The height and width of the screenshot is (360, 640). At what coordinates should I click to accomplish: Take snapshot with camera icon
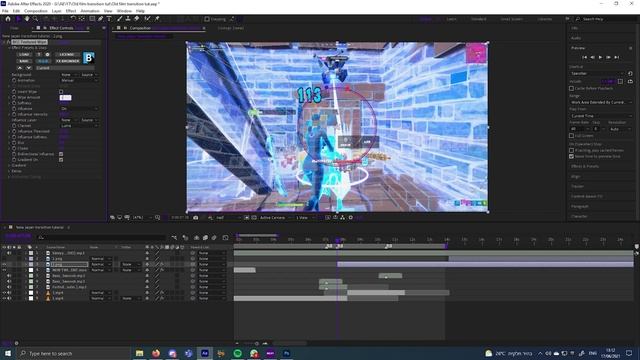pyautogui.click(x=196, y=218)
